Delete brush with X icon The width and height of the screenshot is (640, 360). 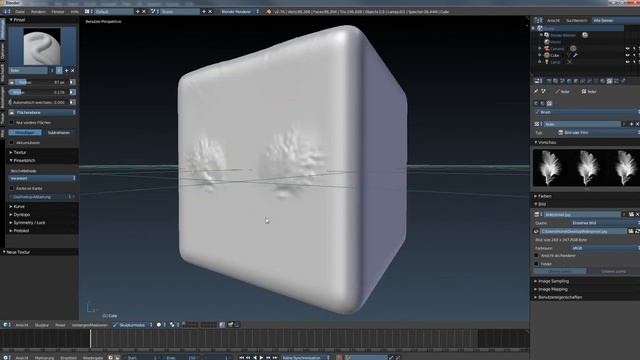(73, 71)
